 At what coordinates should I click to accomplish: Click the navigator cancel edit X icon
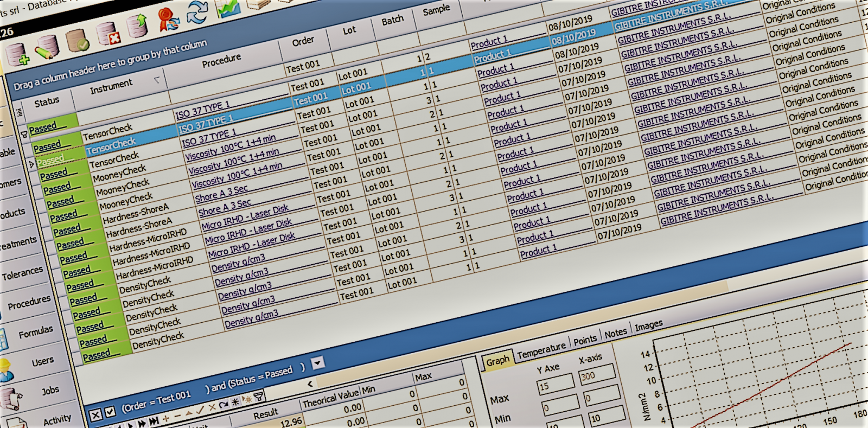pos(212,407)
